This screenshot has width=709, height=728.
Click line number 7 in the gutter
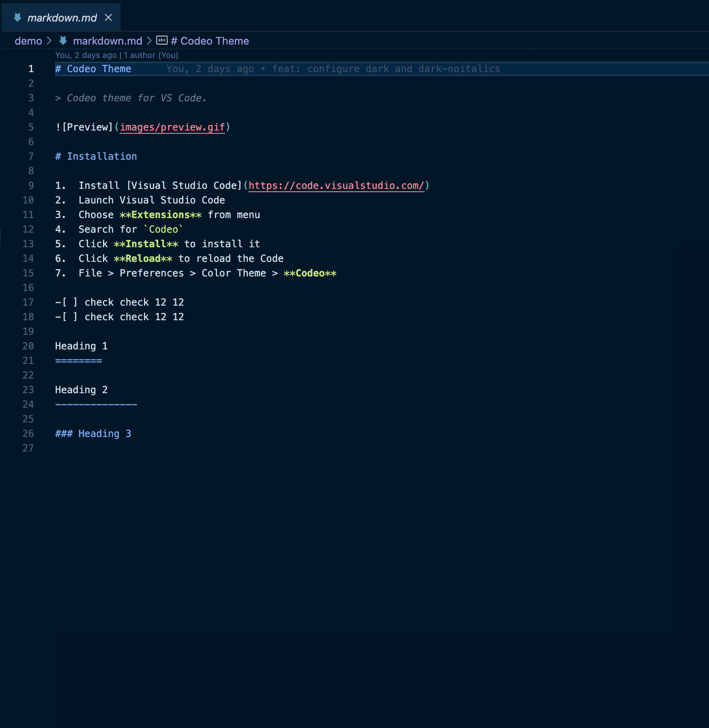pyautogui.click(x=31, y=156)
